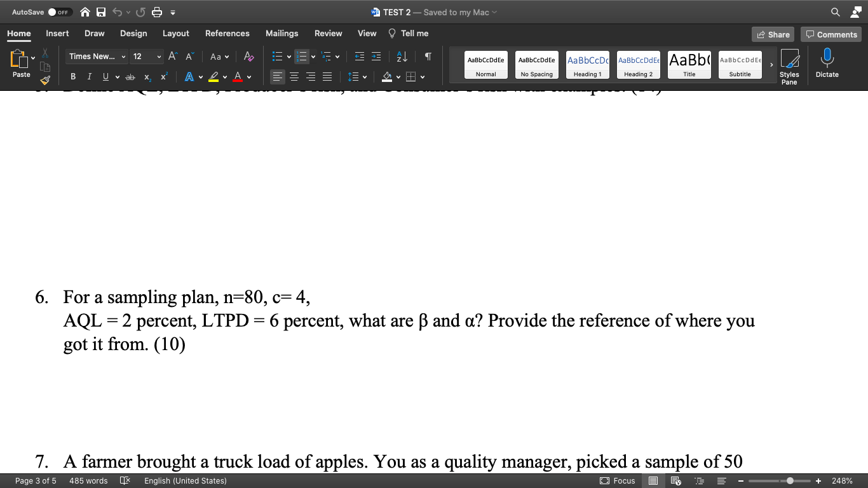
Task: Open the Change Case Aa dropdown
Action: coord(219,57)
